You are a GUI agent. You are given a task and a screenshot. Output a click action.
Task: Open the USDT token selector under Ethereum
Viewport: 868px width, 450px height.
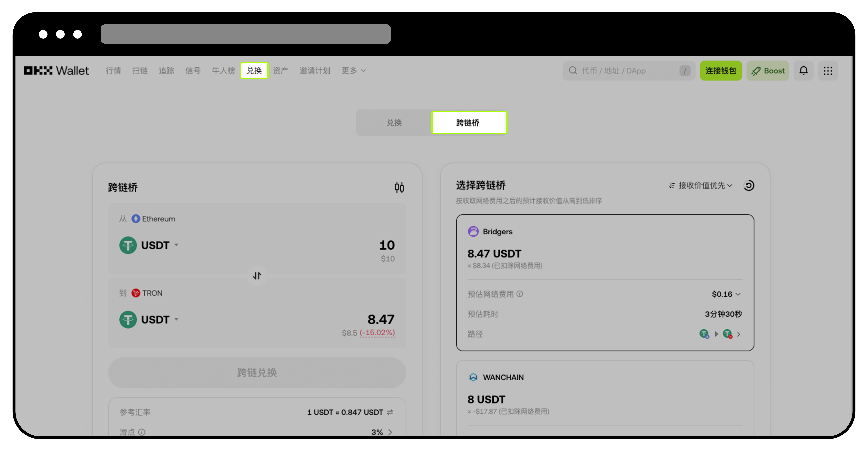[150, 245]
